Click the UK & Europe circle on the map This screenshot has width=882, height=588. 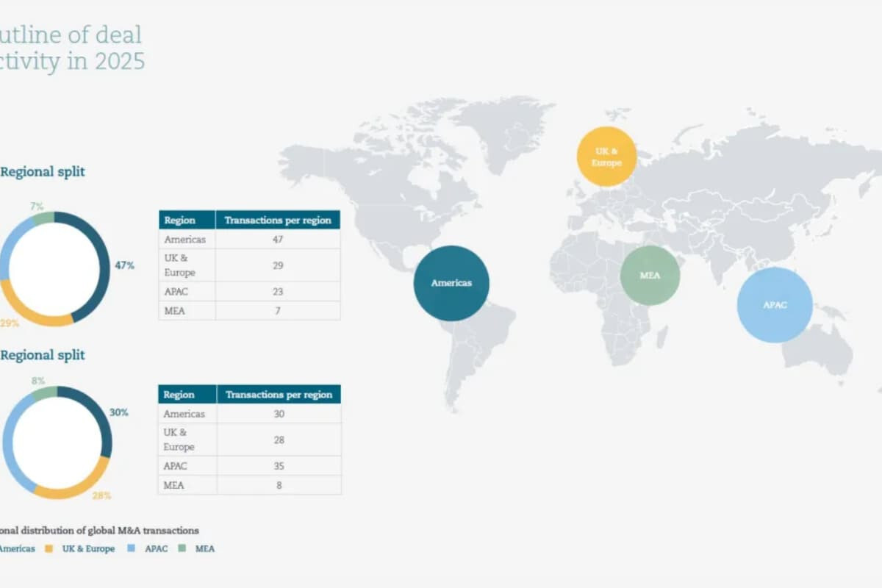point(606,157)
